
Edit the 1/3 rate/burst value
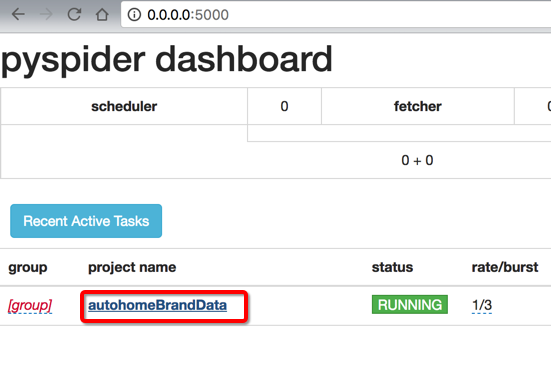[x=482, y=305]
